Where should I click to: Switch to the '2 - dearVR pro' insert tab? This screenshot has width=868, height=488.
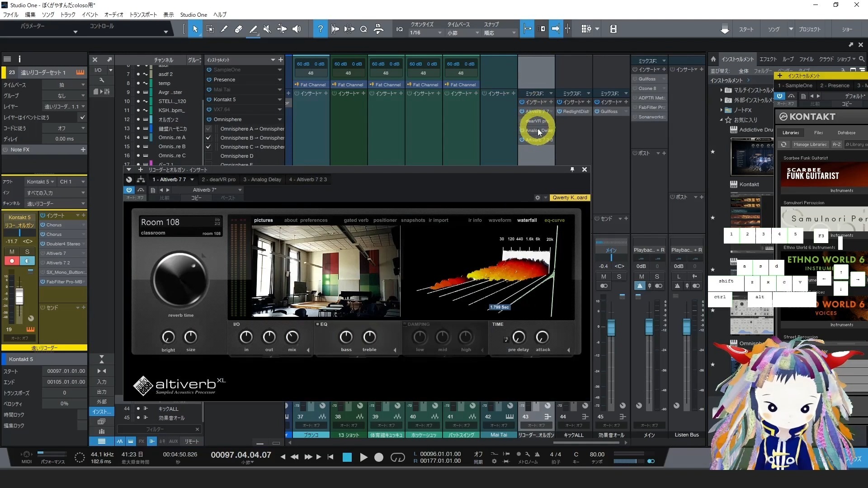pos(219,179)
